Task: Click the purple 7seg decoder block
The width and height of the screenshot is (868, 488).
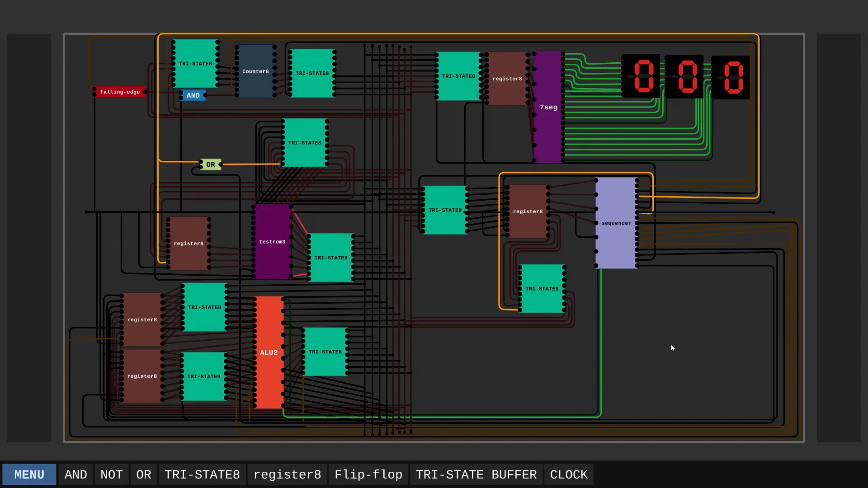Action: [547, 107]
